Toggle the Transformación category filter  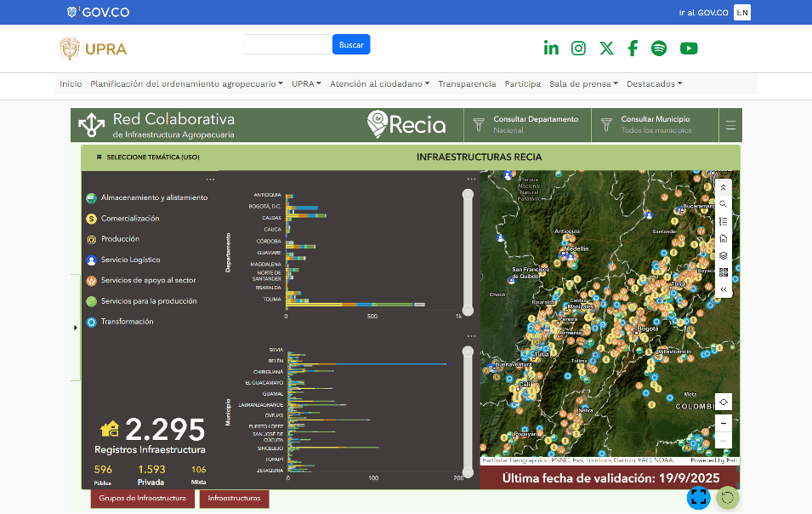[x=127, y=322]
